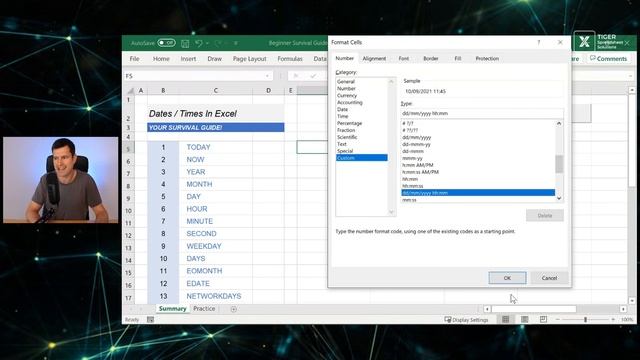The width and height of the screenshot is (640, 360).
Task: Select General category
Action: pyautogui.click(x=362, y=82)
